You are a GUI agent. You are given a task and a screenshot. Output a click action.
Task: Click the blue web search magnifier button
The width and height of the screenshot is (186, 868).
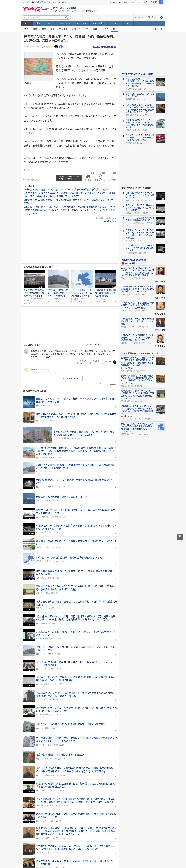[x=162, y=2]
